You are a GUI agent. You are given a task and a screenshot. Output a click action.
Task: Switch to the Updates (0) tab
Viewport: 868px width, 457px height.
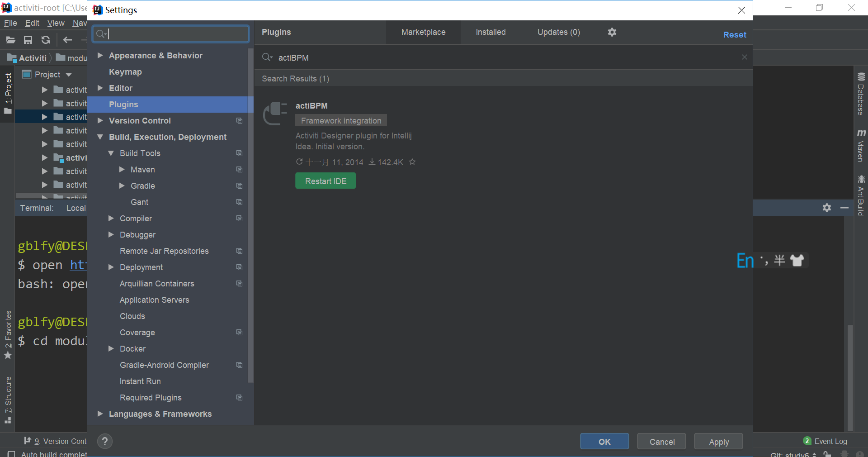point(559,32)
